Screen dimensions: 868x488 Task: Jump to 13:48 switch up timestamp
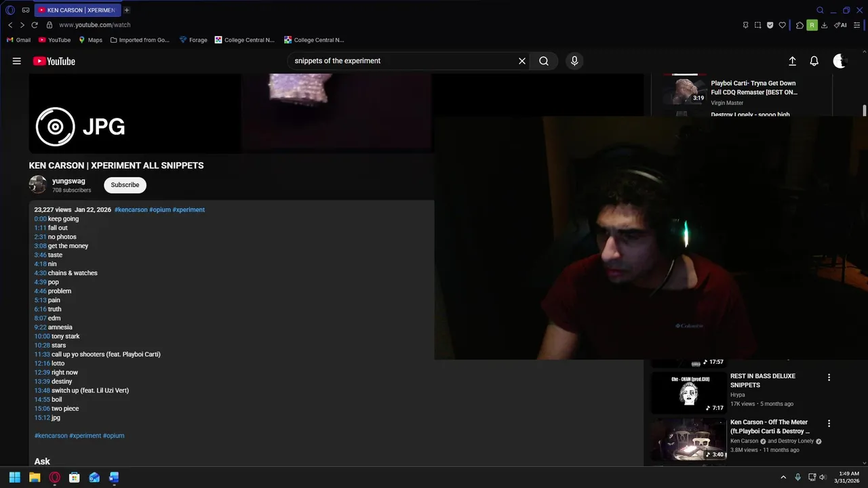(x=42, y=390)
